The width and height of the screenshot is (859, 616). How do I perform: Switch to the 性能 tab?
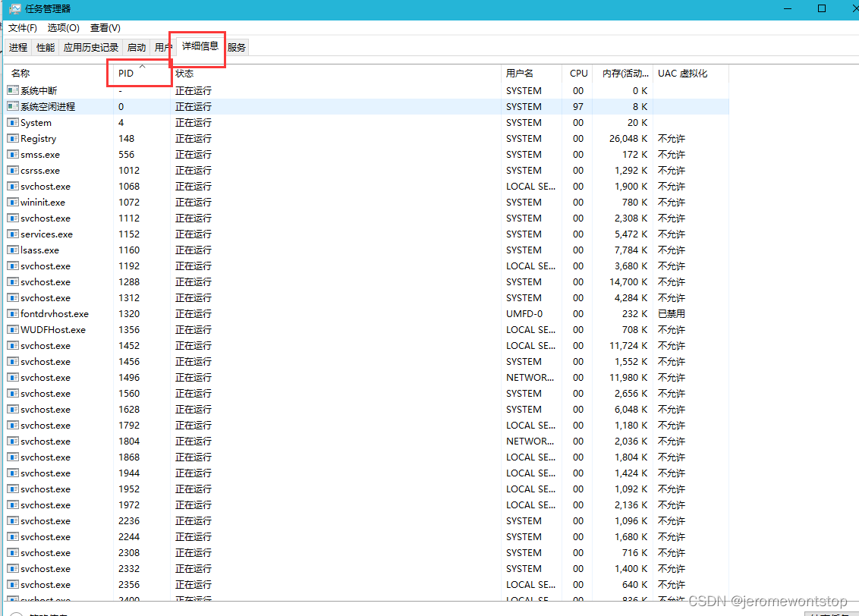pyautogui.click(x=44, y=46)
